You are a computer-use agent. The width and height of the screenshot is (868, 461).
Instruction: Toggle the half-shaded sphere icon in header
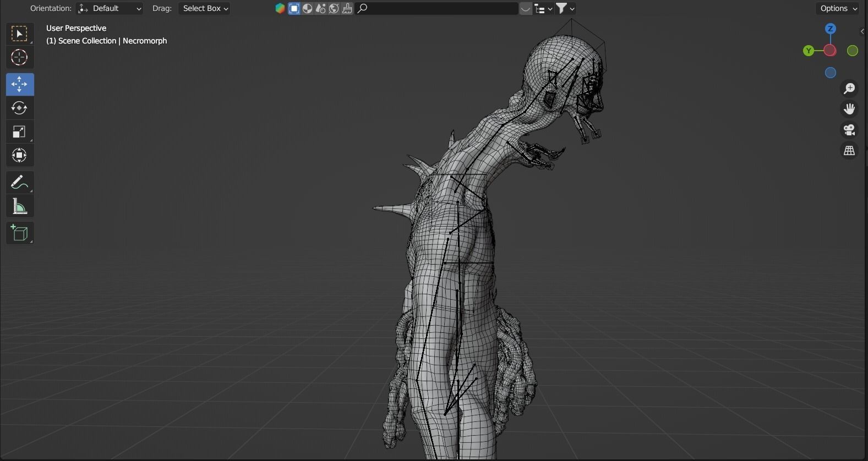point(308,8)
